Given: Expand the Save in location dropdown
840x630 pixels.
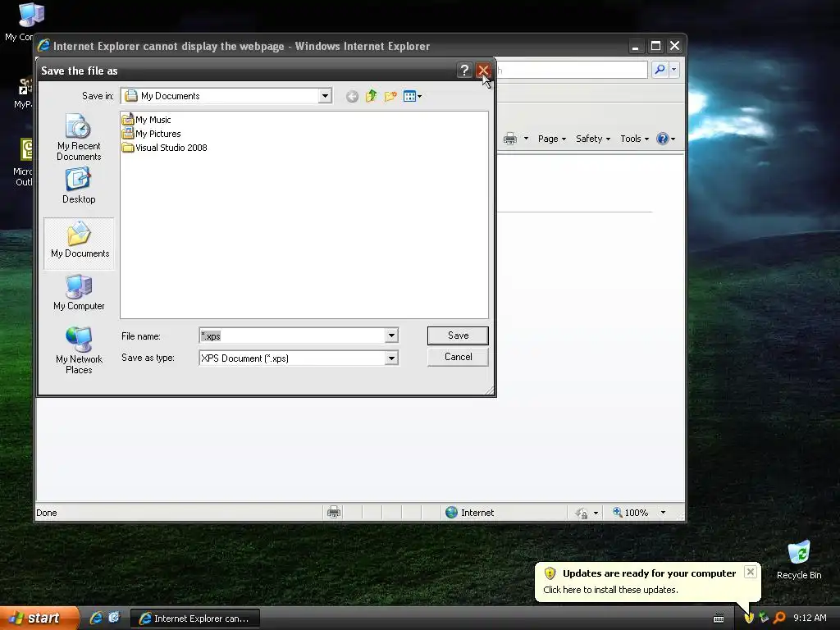Looking at the screenshot, I should 325,96.
